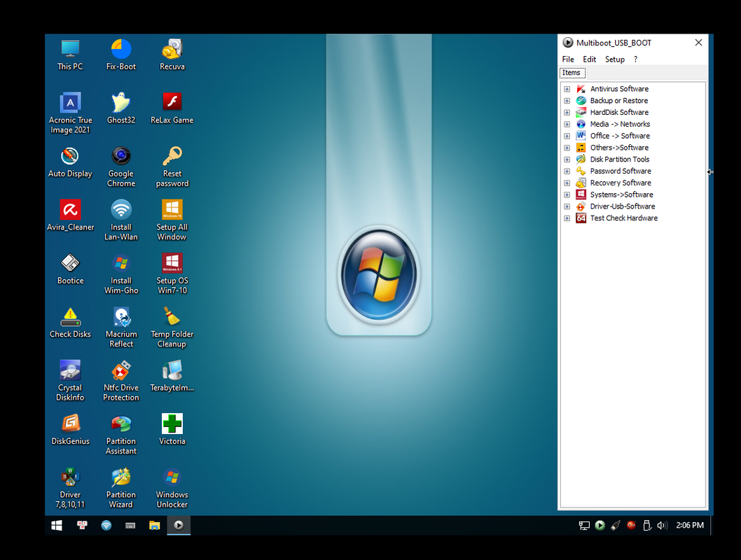The image size is (741, 560).
Task: Open Crystal DiskInfo icon
Action: tap(70, 381)
